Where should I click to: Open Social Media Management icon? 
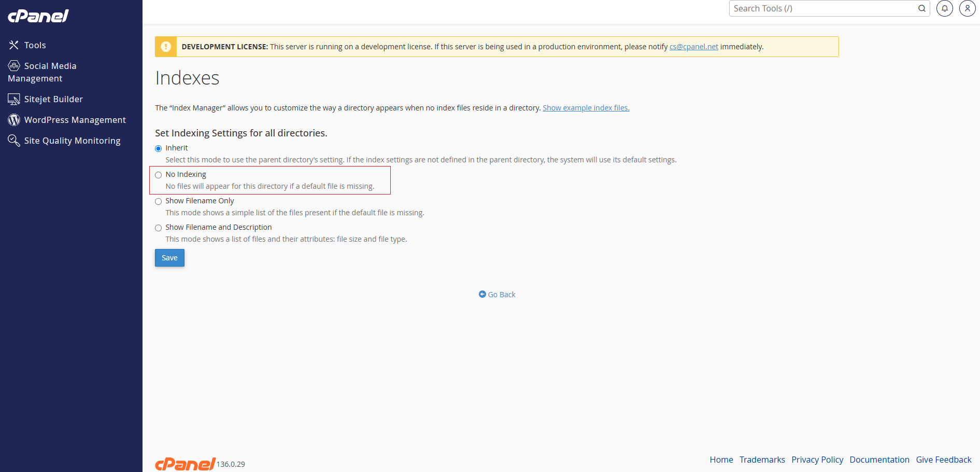pos(14,66)
